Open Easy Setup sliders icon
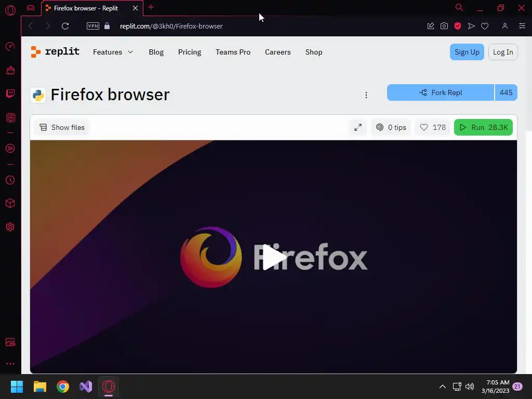This screenshot has width=532, height=399. pyautogui.click(x=522, y=26)
